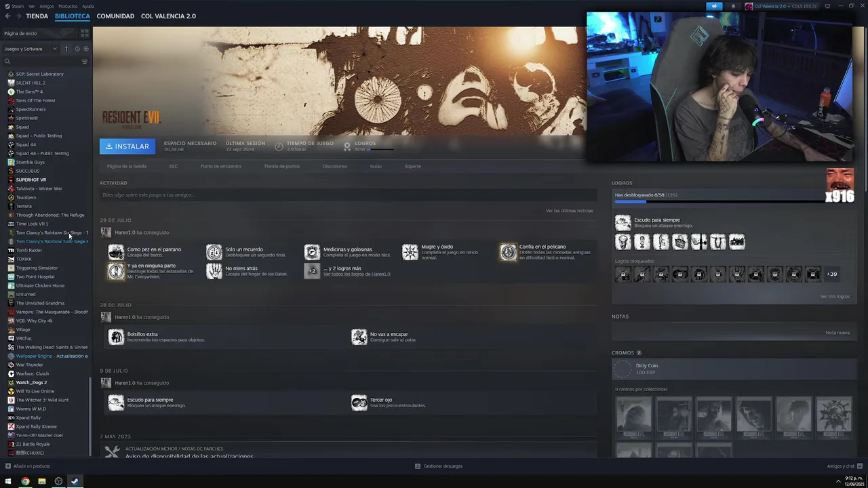Show ready-to-play games filter icon
The height and width of the screenshot is (488, 868).
point(85,49)
